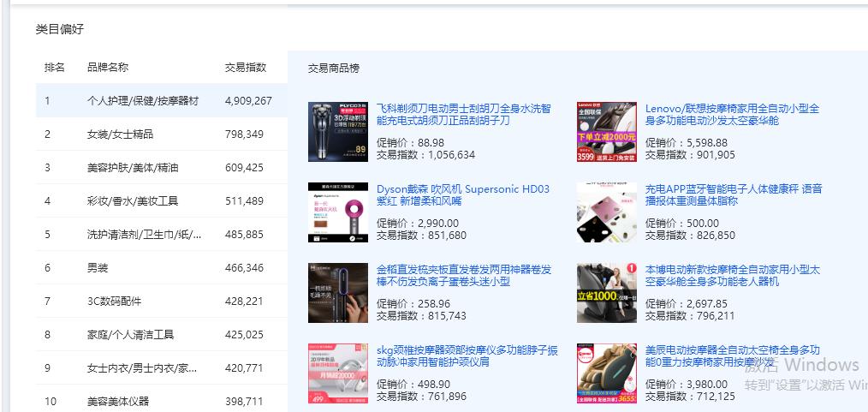Click the 交易指数 column header

tap(246, 68)
